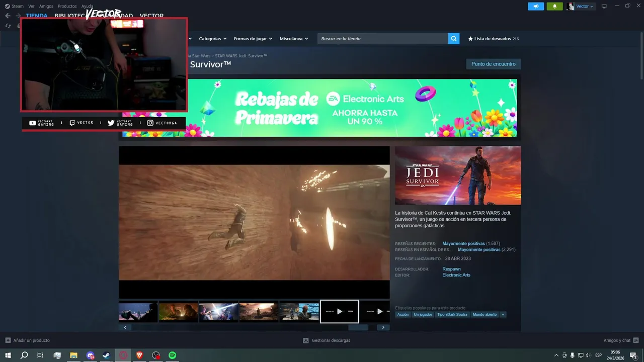Viewport: 644px width, 362px height.
Task: Select the fifth screenshot thumbnail
Action: coord(299,312)
